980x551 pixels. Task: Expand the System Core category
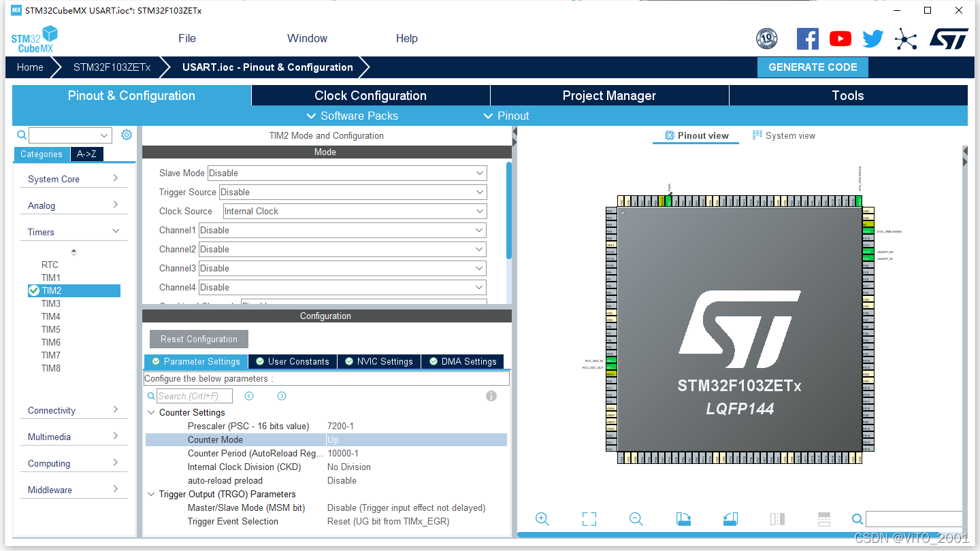point(73,179)
